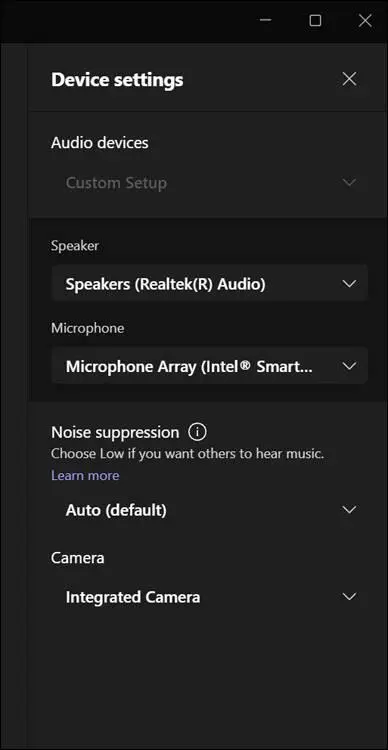Click the Camera section label
The height and width of the screenshot is (750, 388).
coord(78,558)
